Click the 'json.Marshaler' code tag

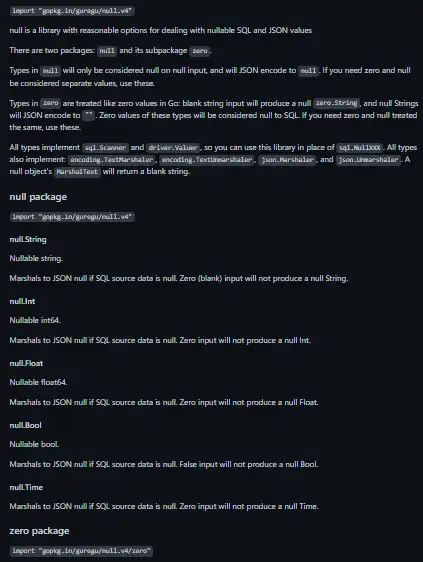tap(287, 160)
